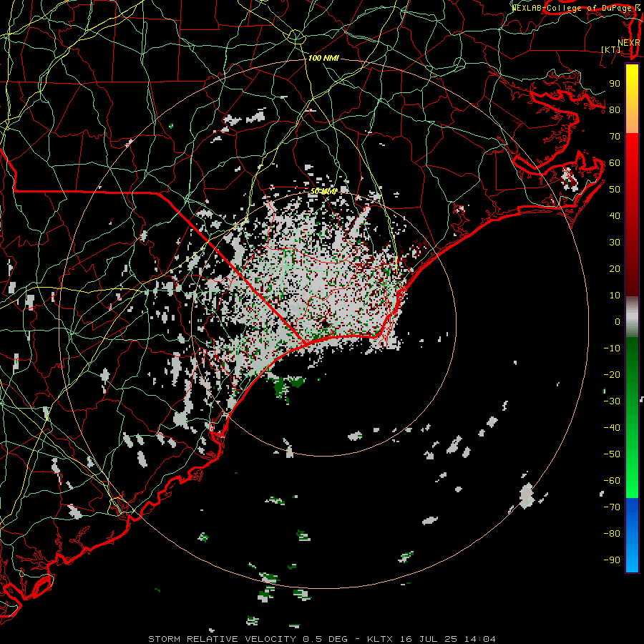Click the gray zero-velocity segment of the color bar
The image size is (644, 644).
tap(632, 316)
